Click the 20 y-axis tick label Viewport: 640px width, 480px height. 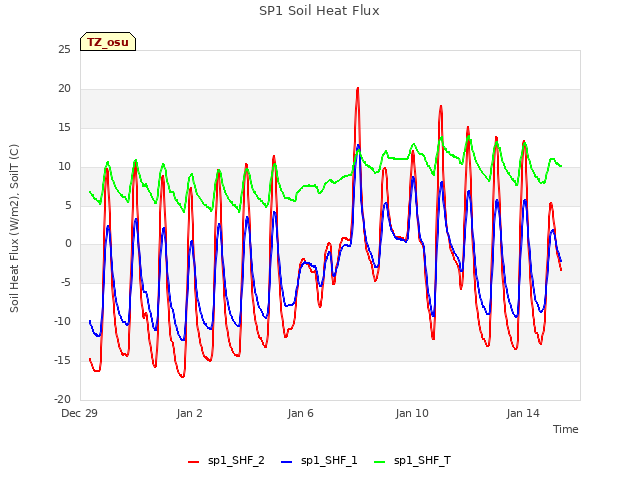tap(64, 89)
